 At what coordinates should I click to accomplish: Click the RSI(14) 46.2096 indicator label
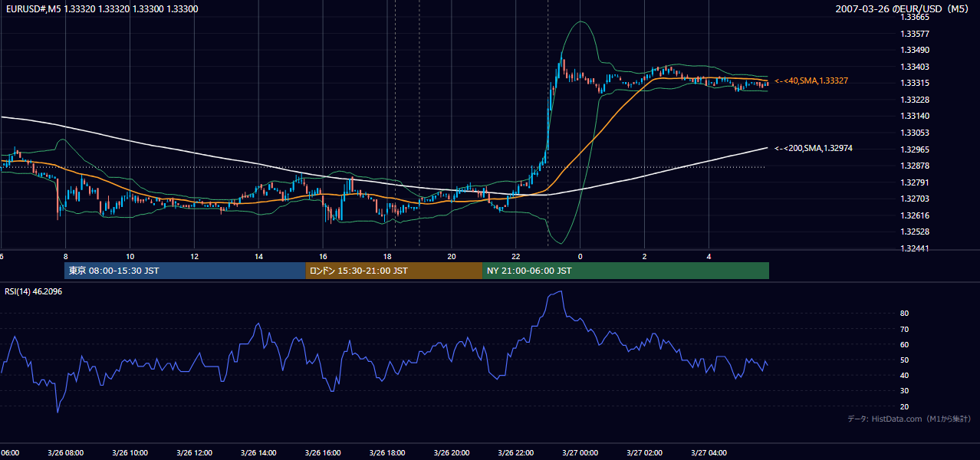tap(34, 291)
